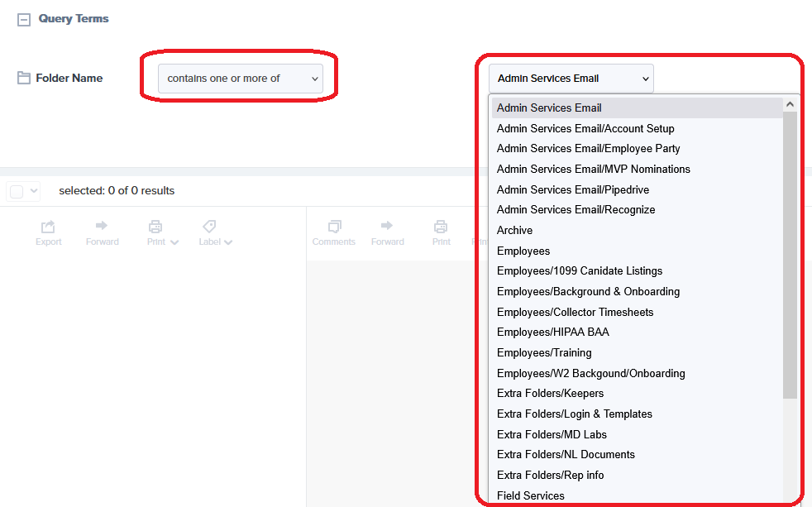This screenshot has height=507, width=812.
Task: Click the right pane Forward arrow icon
Action: point(387,226)
